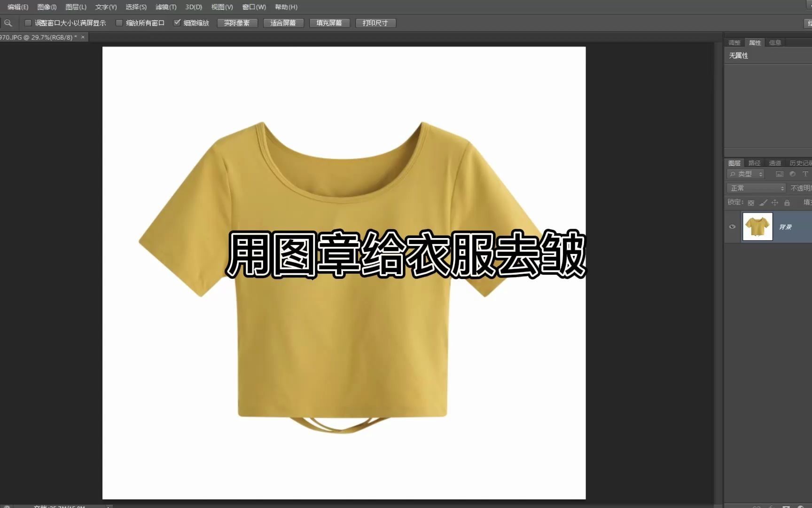Click the lock position move icon
812x508 pixels.
pyautogui.click(x=775, y=203)
